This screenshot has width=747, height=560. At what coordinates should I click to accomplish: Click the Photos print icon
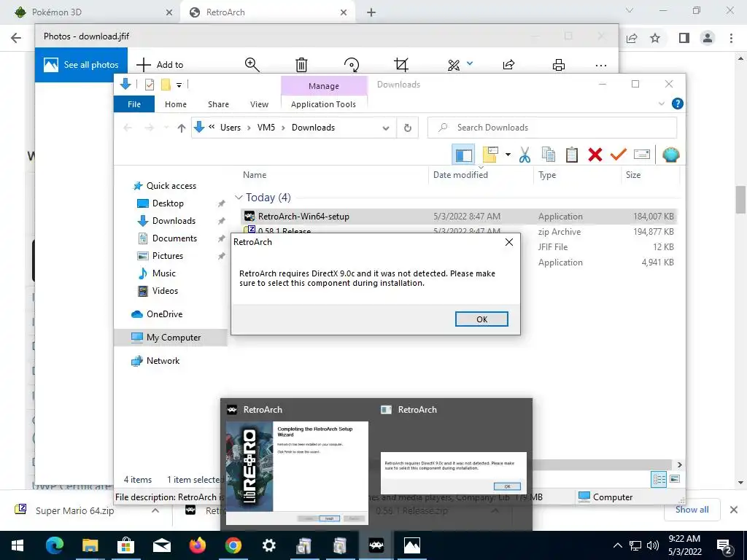click(558, 65)
